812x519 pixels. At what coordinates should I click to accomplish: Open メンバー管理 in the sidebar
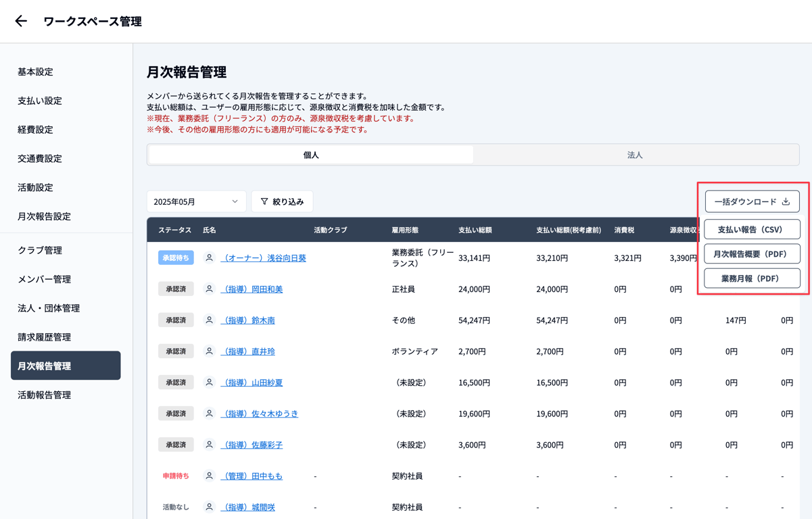point(44,279)
